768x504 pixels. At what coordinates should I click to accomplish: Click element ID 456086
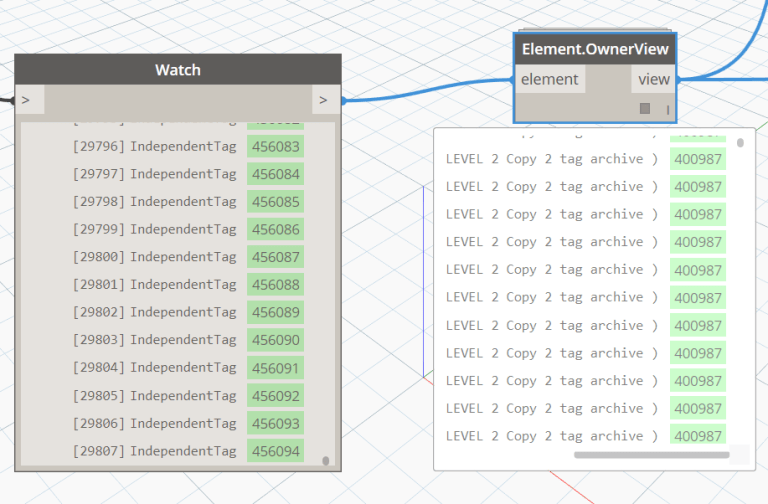pyautogui.click(x=275, y=229)
